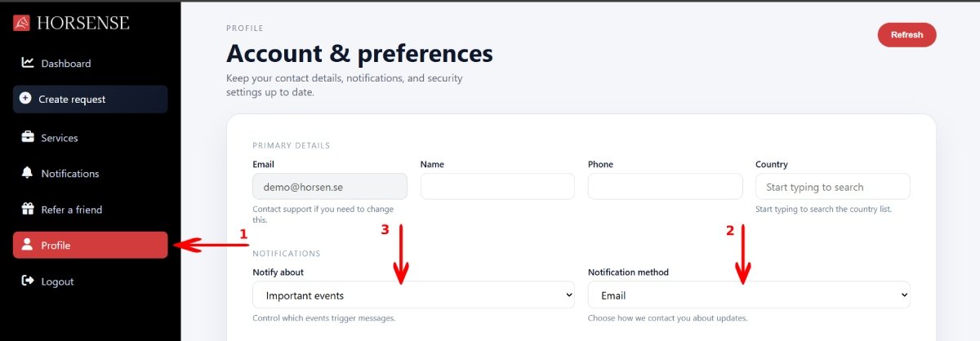Image resolution: width=980 pixels, height=341 pixels.
Task: Click the Logout arrow icon
Action: pos(28,281)
